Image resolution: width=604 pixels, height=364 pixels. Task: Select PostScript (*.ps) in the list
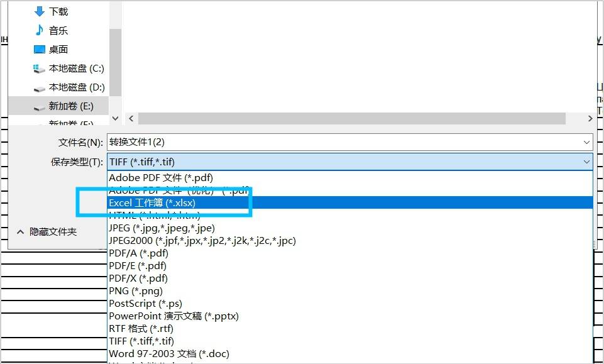349,304
